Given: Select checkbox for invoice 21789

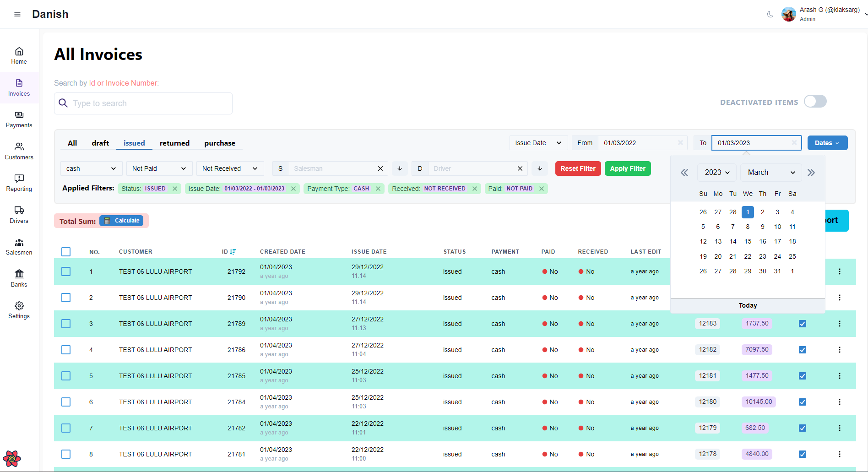Looking at the screenshot, I should pyautogui.click(x=66, y=324).
